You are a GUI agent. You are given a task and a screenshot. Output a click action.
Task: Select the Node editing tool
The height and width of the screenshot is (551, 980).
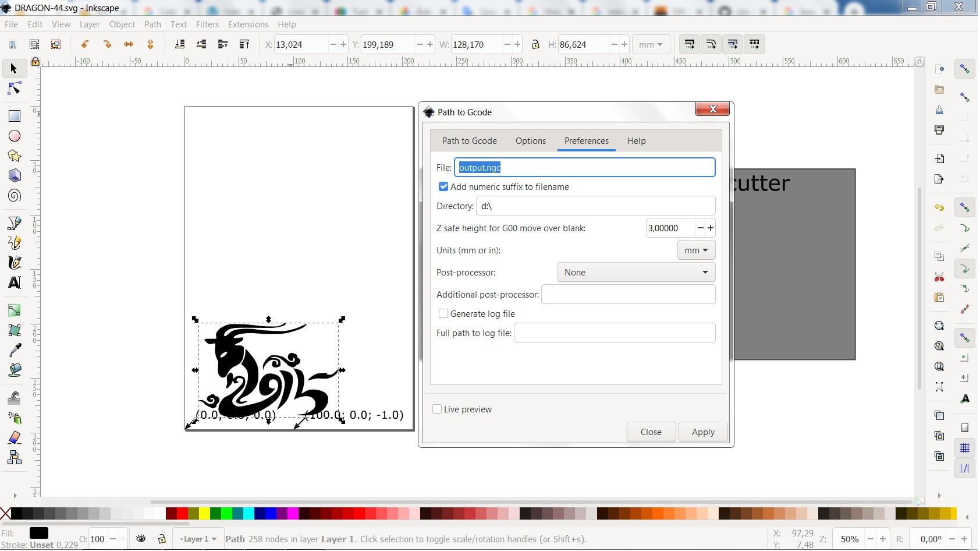15,89
